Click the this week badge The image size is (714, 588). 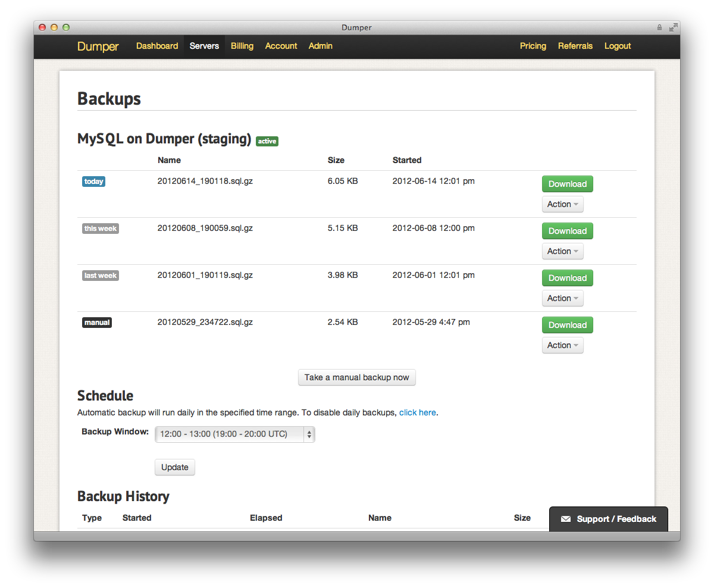101,229
